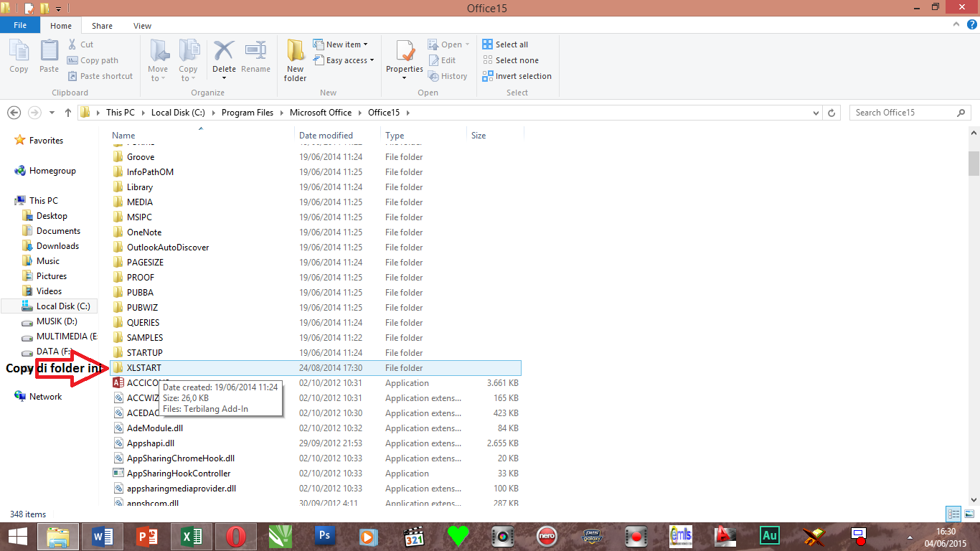980x551 pixels.
Task: Click Copy path in the ribbon
Action: [x=93, y=60]
